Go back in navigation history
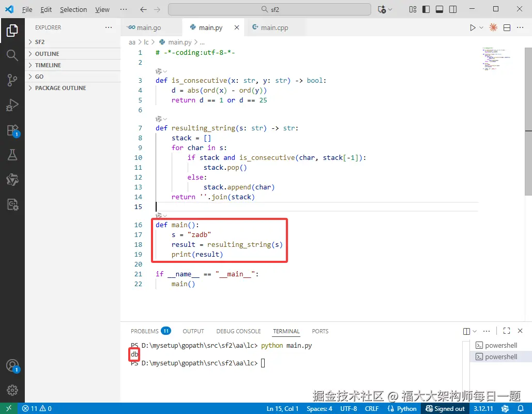Viewport: 532px width, 414px height. point(144,9)
